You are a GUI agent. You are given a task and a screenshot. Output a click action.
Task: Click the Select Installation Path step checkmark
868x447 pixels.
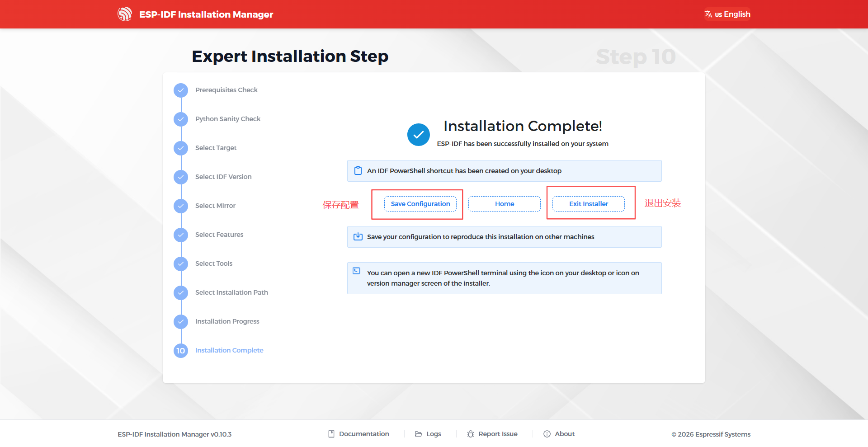point(181,292)
